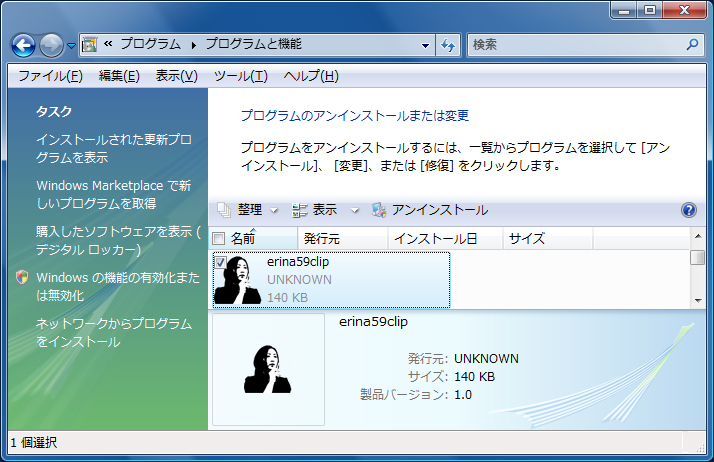The height and width of the screenshot is (462, 714).
Task: Click the アンインストール toolbar button
Action: 430,210
